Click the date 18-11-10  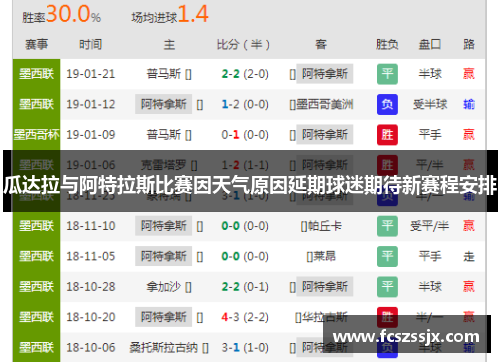coord(90,226)
